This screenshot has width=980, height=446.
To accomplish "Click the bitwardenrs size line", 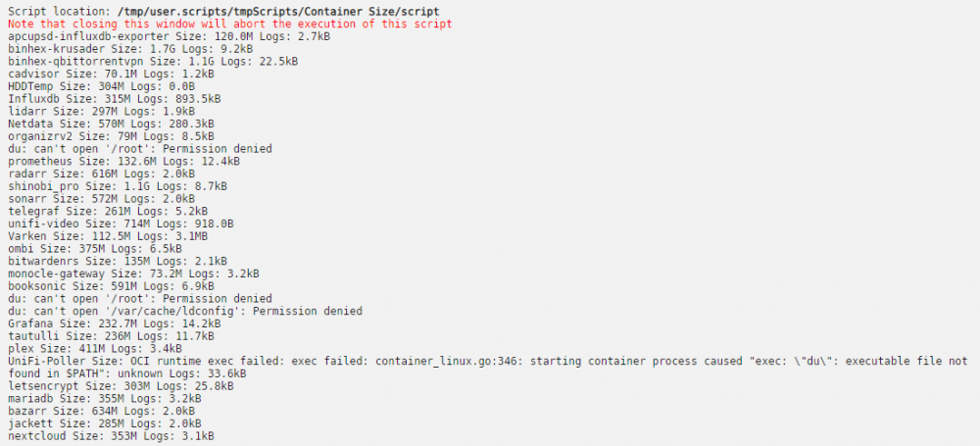I will pos(118,262).
